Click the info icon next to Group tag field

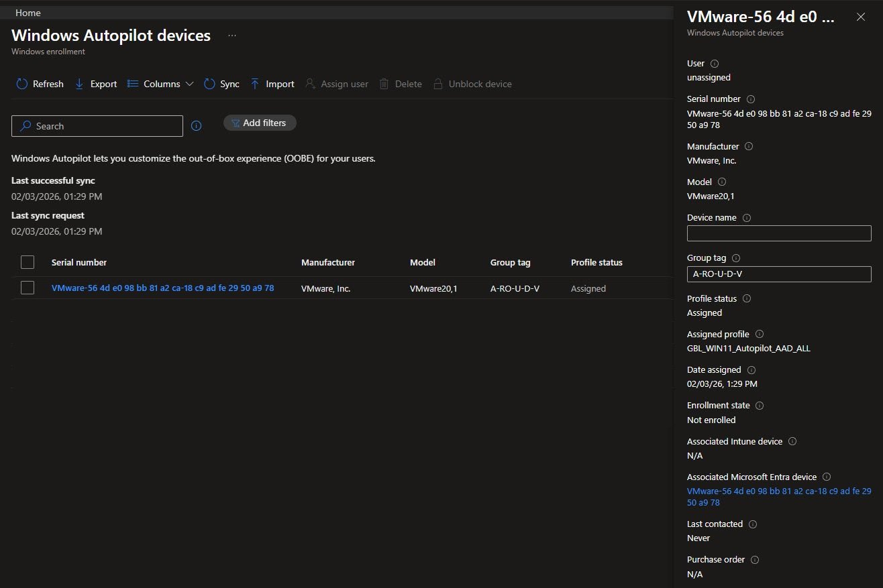coord(735,258)
